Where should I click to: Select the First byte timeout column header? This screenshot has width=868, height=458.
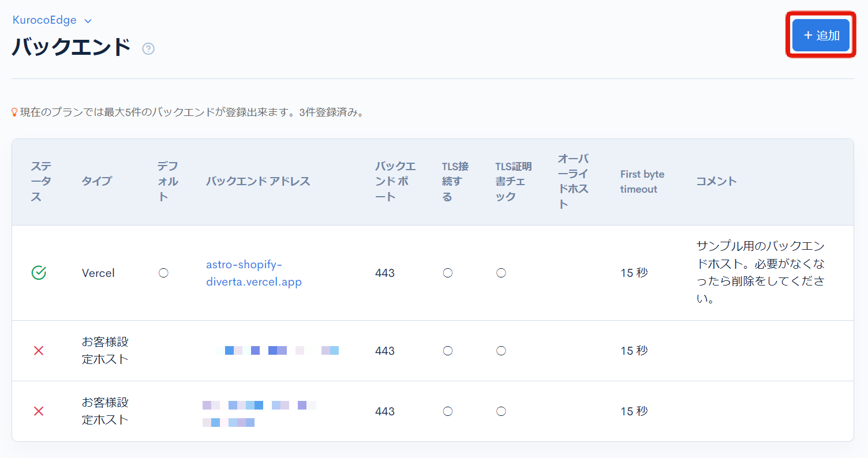click(642, 182)
